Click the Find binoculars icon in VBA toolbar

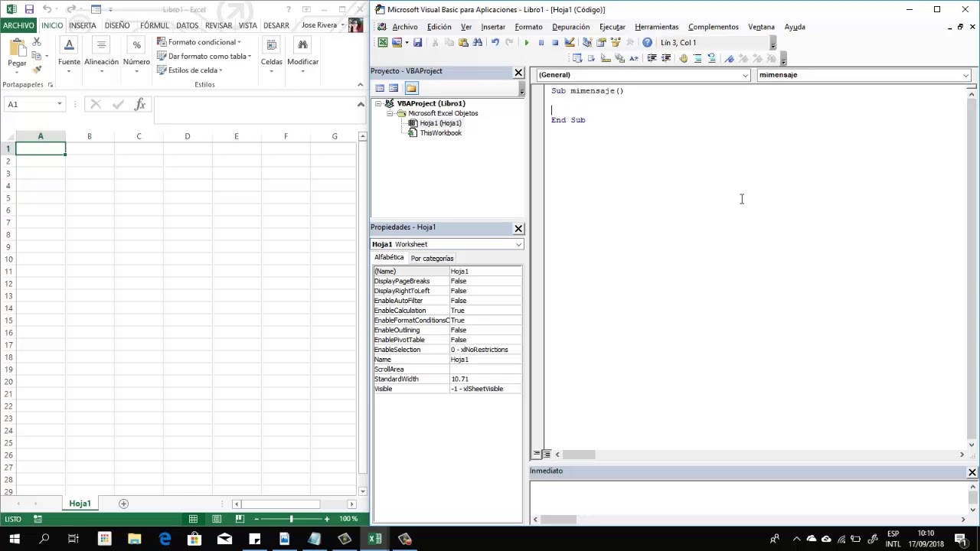pyautogui.click(x=477, y=43)
